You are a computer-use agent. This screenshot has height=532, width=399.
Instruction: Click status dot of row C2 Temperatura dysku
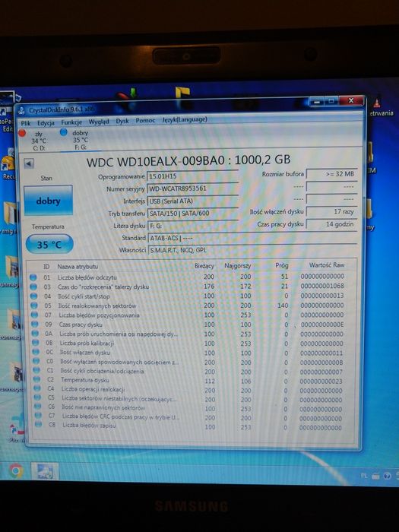pyautogui.click(x=36, y=380)
